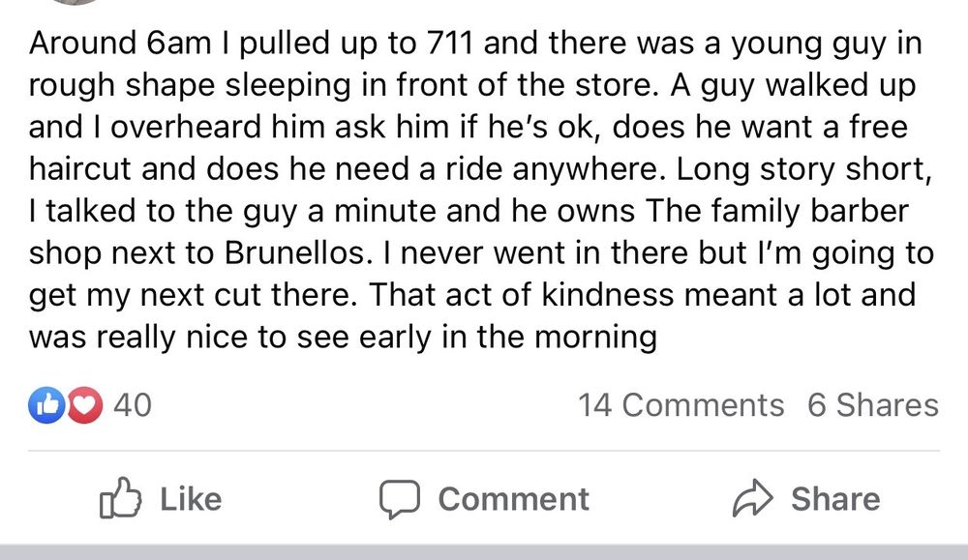View the 6 Shares list

point(872,405)
